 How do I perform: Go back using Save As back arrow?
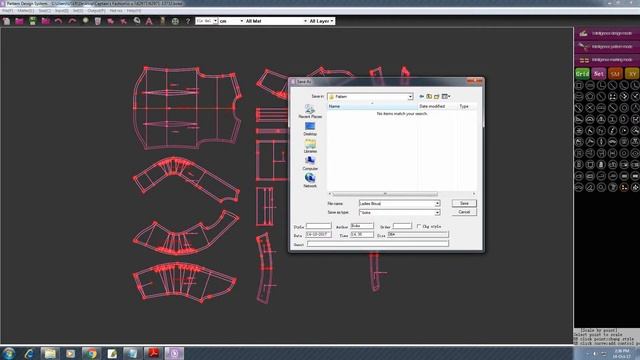click(422, 96)
